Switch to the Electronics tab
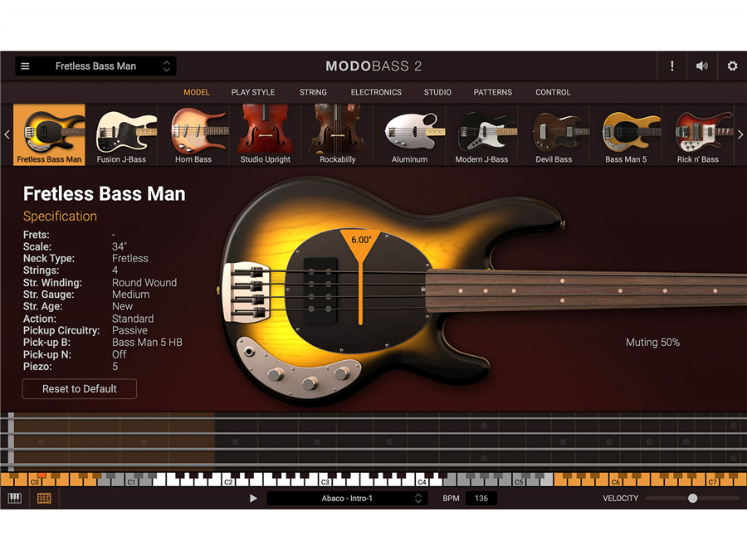The image size is (747, 560). click(x=376, y=92)
